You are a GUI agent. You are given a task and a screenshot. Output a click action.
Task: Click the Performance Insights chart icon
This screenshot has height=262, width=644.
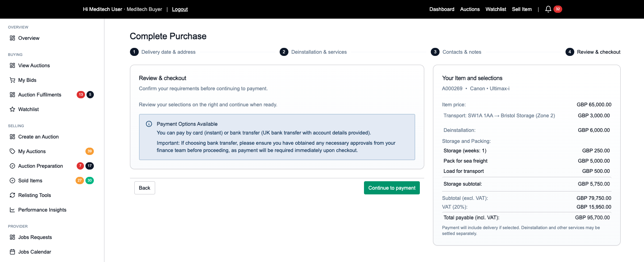12,210
